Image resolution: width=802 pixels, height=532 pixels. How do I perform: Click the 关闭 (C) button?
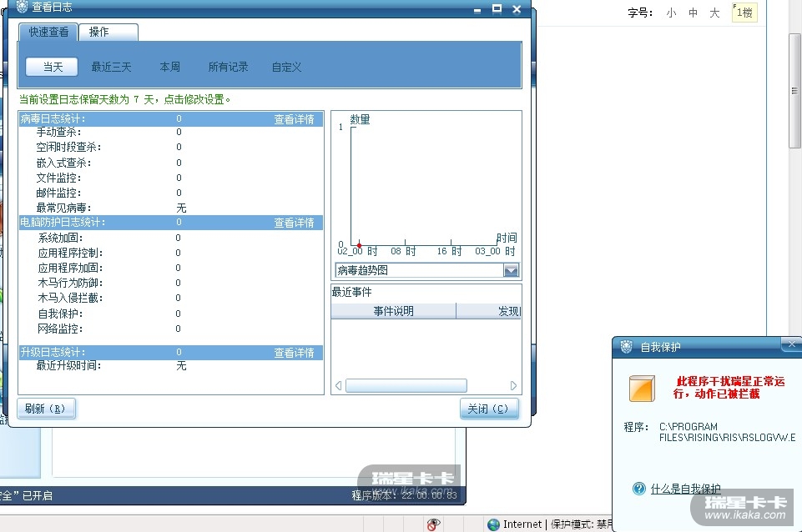(x=489, y=409)
